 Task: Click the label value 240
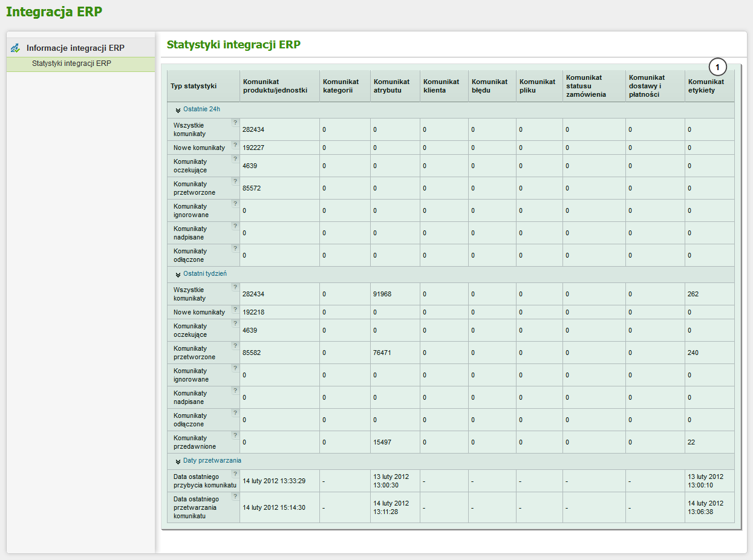693,353
